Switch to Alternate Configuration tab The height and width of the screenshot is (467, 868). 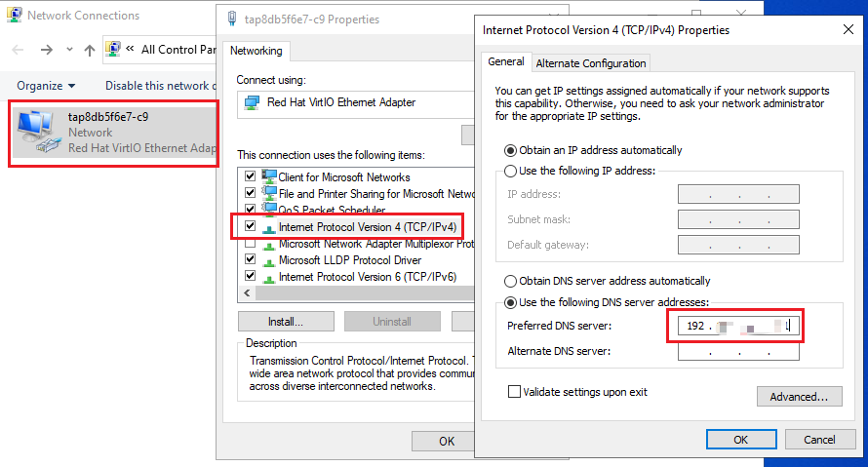(591, 63)
